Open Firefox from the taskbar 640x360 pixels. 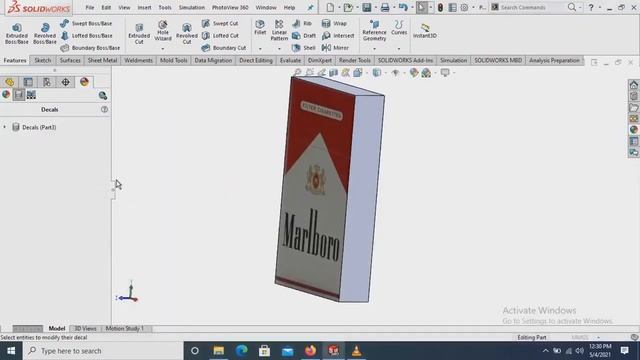pyautogui.click(x=311, y=351)
